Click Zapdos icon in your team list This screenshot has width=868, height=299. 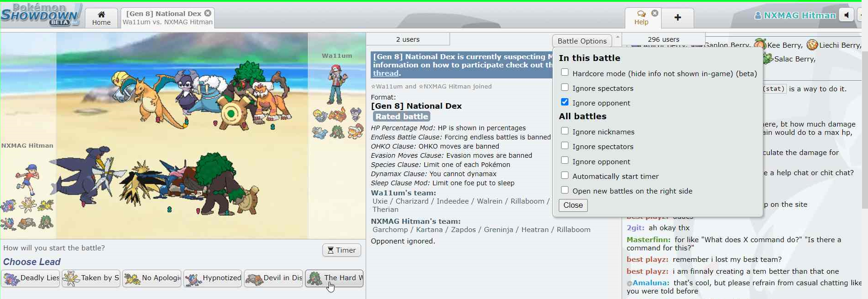pos(45,205)
